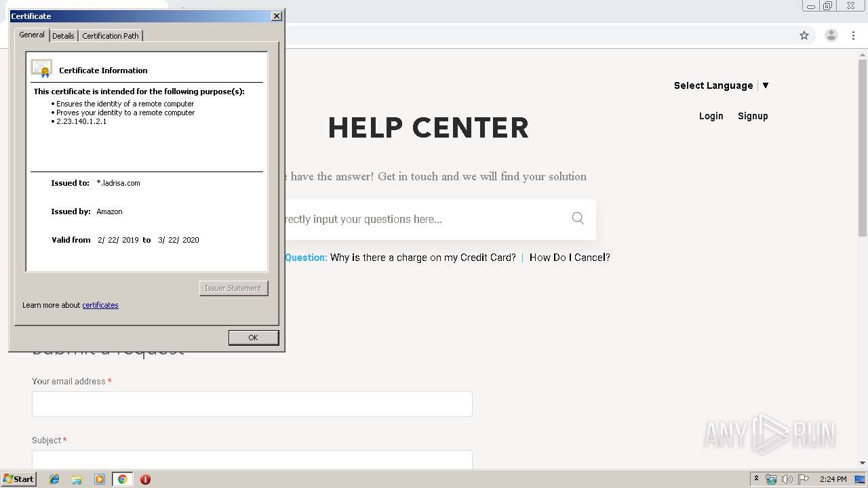The width and height of the screenshot is (868, 488).
Task: Open Windows Media Player from taskbar
Action: coord(100,479)
